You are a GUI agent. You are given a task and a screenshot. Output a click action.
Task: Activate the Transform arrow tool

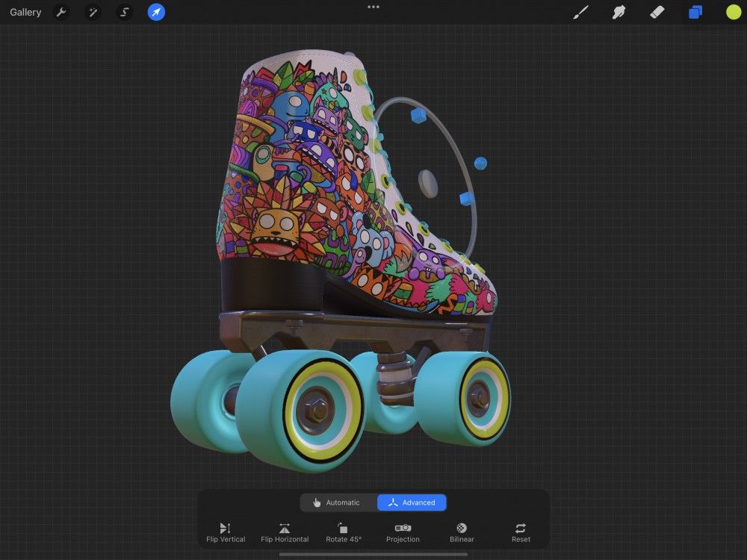point(156,12)
